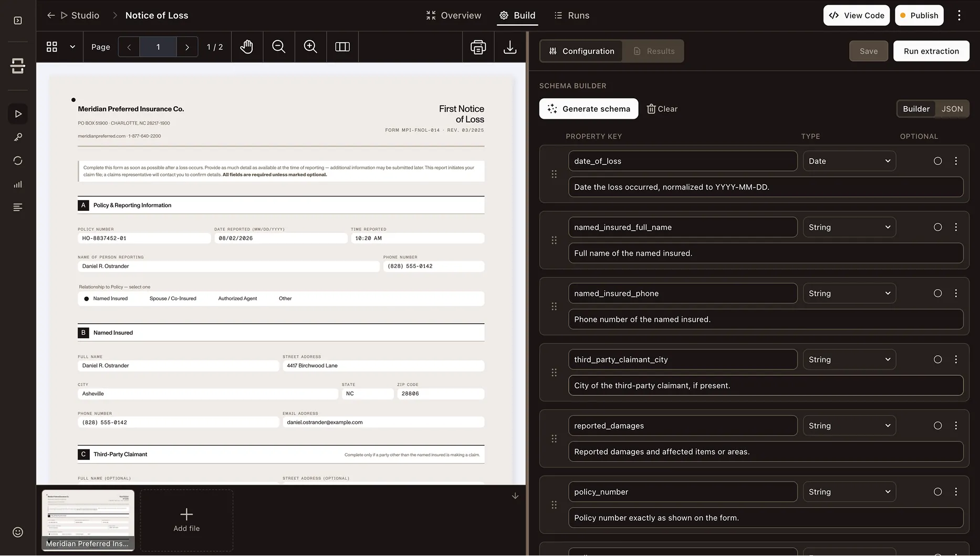980x556 pixels.
Task: Open the Studio play icon in sidebar
Action: [x=18, y=114]
